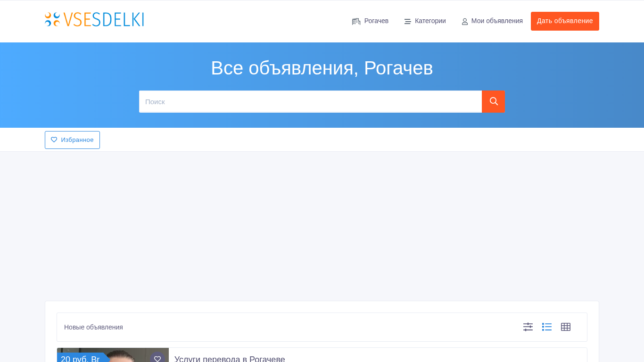The height and width of the screenshot is (362, 644).
Task: Click the lines icon beside Категории
Action: point(407,21)
